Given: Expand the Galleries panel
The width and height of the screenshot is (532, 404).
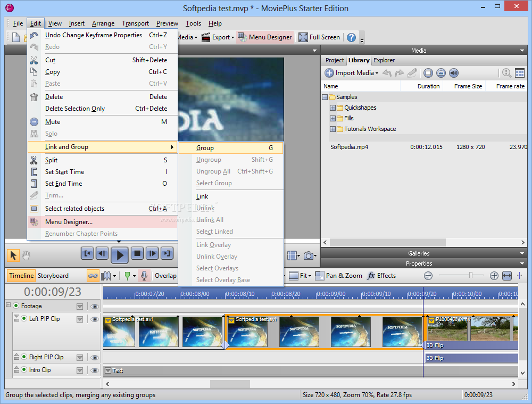Looking at the screenshot, I should coord(522,253).
